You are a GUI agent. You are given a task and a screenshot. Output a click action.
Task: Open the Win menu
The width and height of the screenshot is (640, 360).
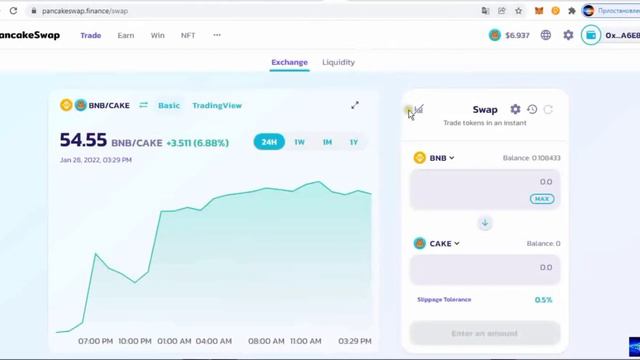pos(158,36)
